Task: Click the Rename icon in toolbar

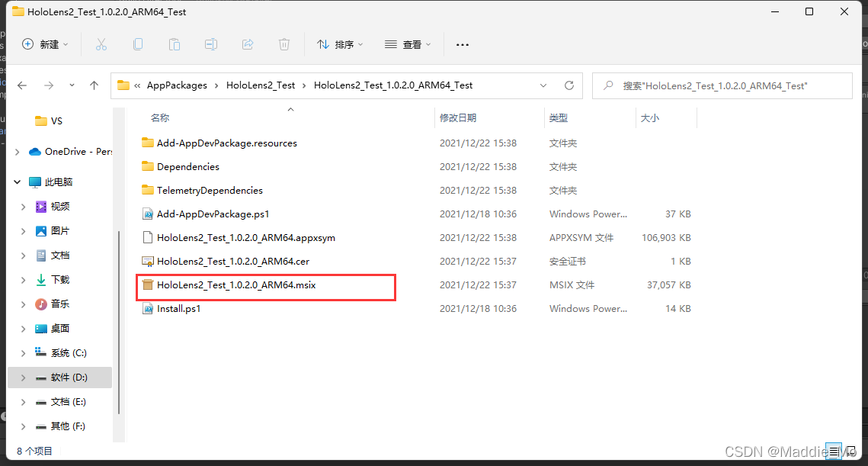Action: click(211, 44)
